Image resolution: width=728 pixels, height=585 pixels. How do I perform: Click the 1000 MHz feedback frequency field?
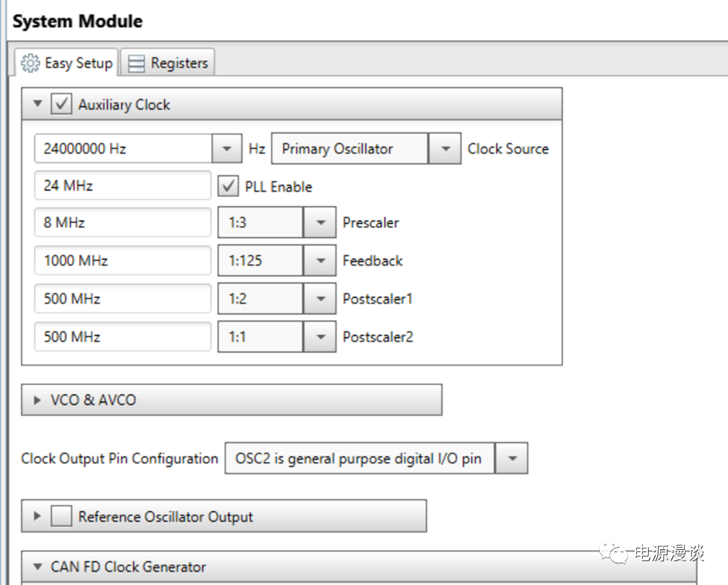122,260
